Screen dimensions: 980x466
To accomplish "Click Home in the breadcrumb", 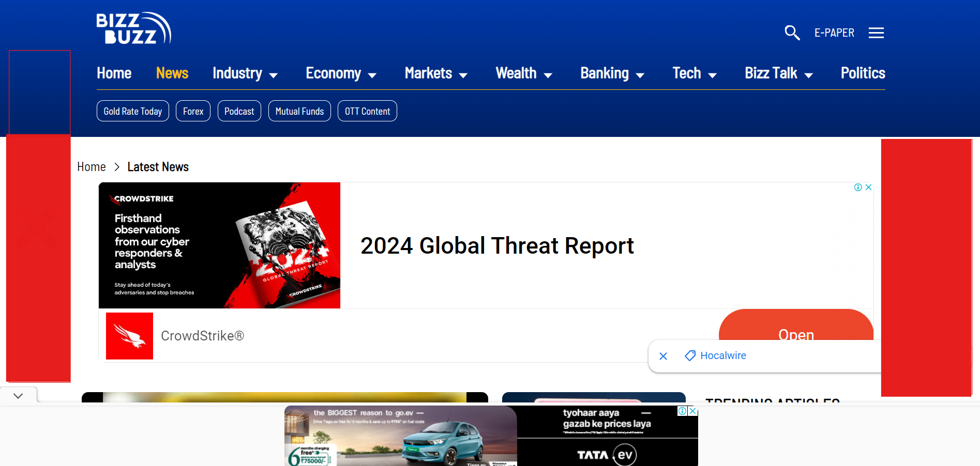I will click(92, 167).
